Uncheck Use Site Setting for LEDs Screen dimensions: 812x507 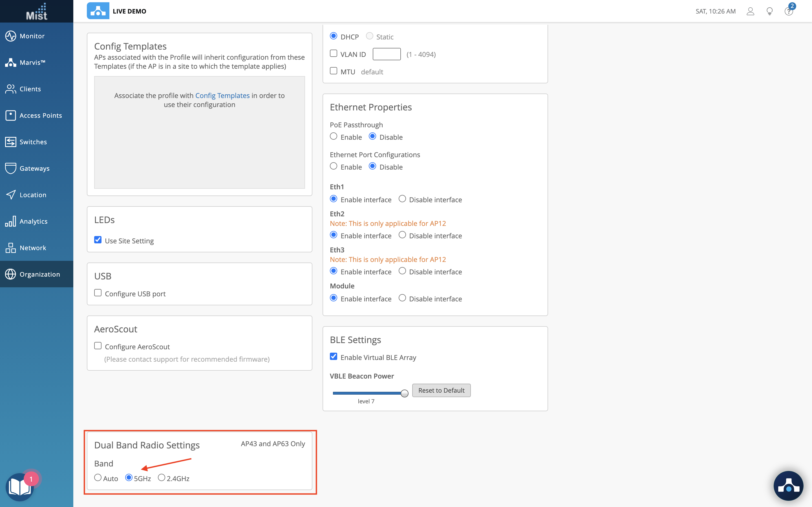tap(98, 240)
